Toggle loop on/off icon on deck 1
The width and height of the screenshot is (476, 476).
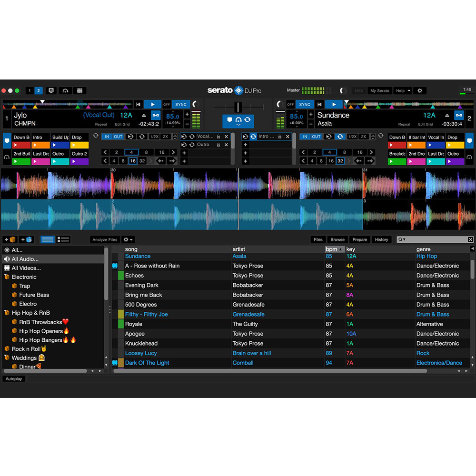tap(142, 137)
